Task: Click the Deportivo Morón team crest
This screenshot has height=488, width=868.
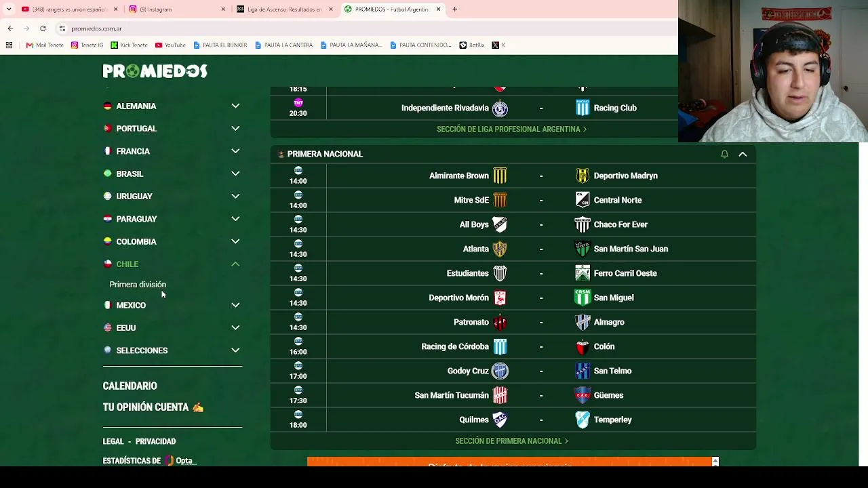Action: 500,298
